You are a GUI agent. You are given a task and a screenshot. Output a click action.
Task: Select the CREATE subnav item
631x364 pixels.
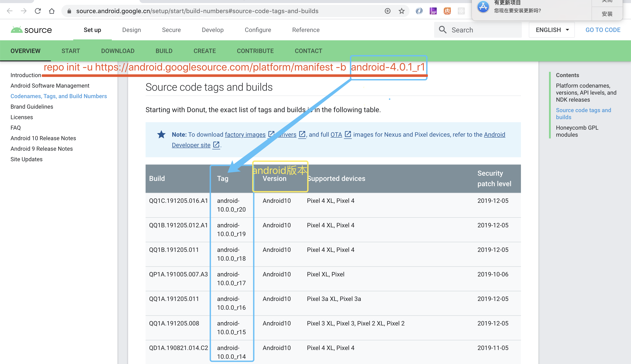(x=205, y=51)
